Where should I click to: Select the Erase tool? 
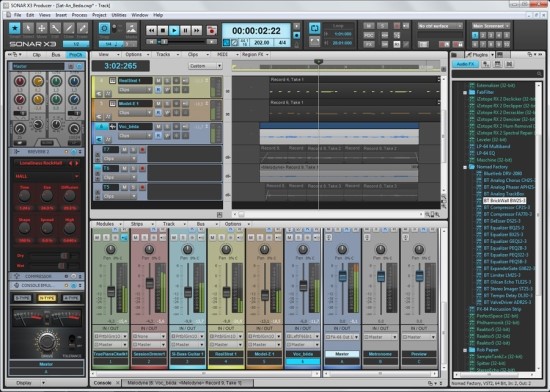(x=82, y=28)
